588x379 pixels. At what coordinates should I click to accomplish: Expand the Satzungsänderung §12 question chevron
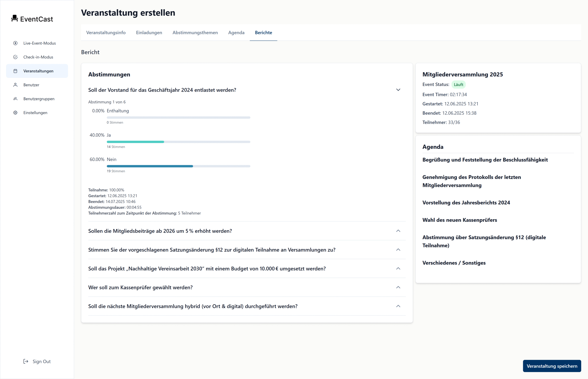point(398,250)
